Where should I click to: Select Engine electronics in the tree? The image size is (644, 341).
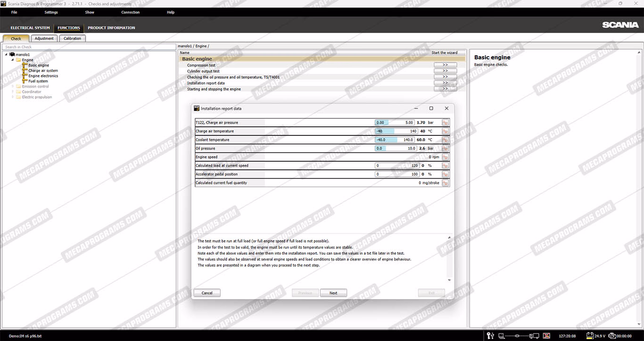43,76
